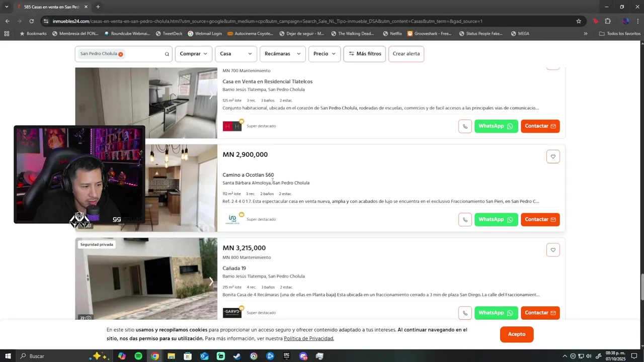
Task: Open the browser extensions puzzle icon
Action: 608,21
